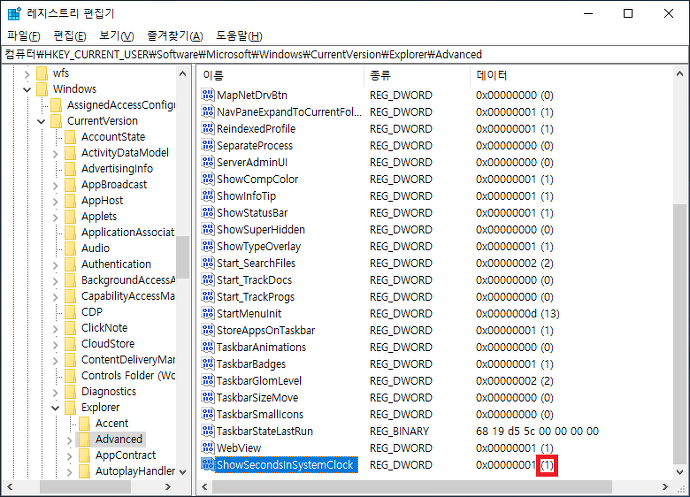Click the ShowCompColor value icon
This screenshot has height=497, width=690.
tap(208, 179)
